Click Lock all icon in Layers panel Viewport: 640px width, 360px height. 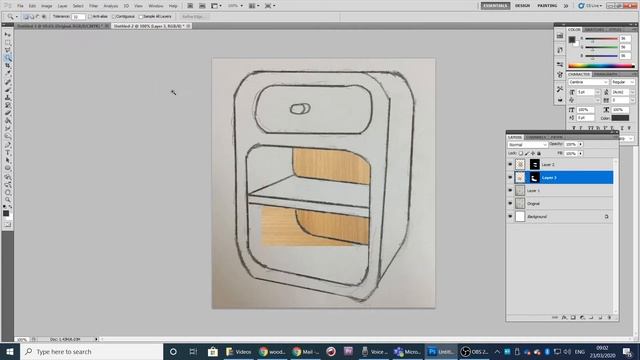click(x=539, y=153)
